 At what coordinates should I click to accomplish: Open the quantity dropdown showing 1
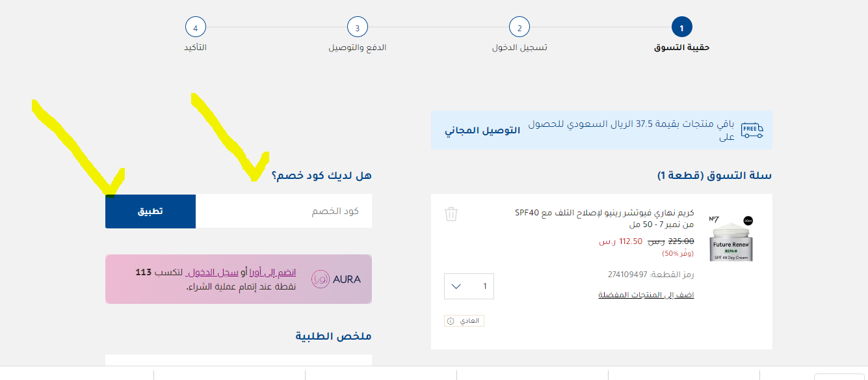[469, 286]
